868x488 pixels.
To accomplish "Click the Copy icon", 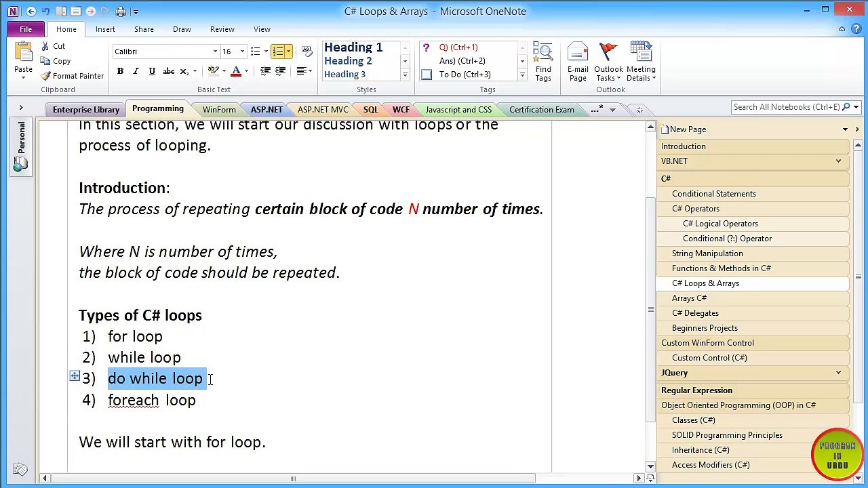I will pos(45,61).
